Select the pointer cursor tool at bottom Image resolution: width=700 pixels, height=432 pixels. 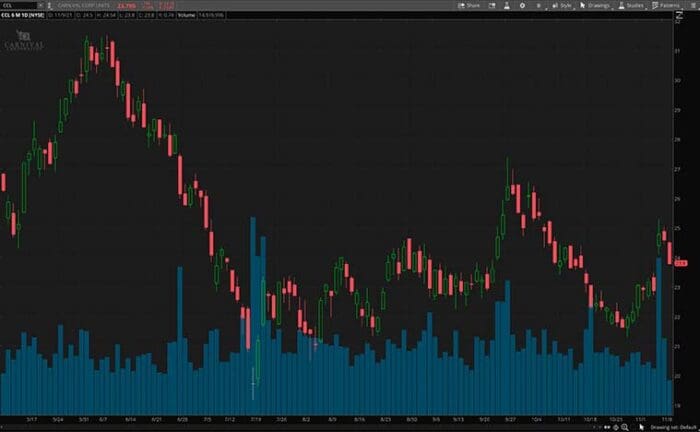point(642,427)
